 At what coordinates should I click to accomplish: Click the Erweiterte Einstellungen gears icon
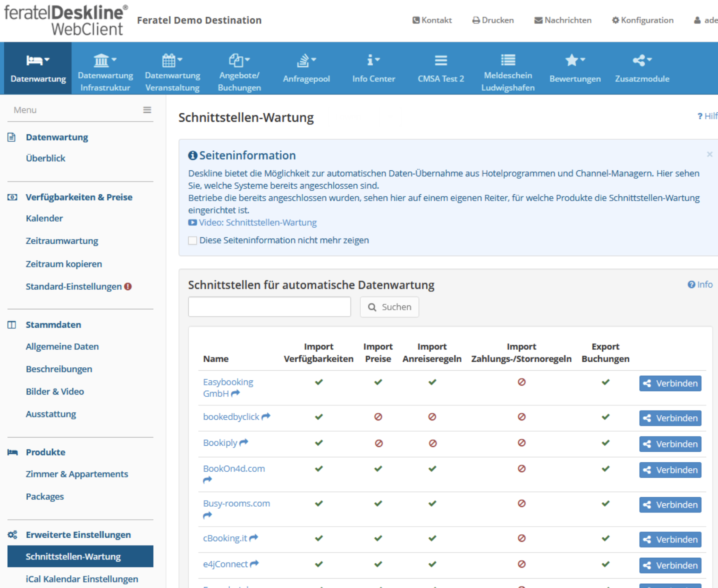tap(12, 535)
